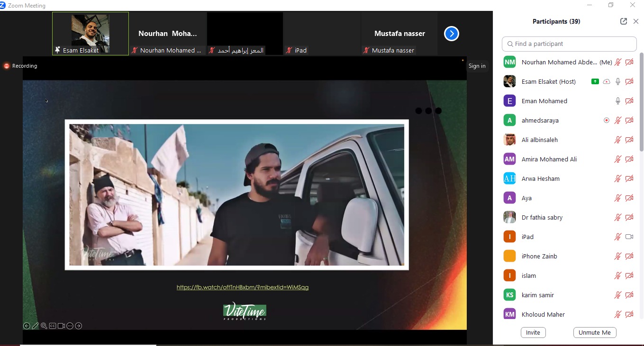Screen dimensions: 644x346
Task: Click the Invite button
Action: [x=533, y=332]
